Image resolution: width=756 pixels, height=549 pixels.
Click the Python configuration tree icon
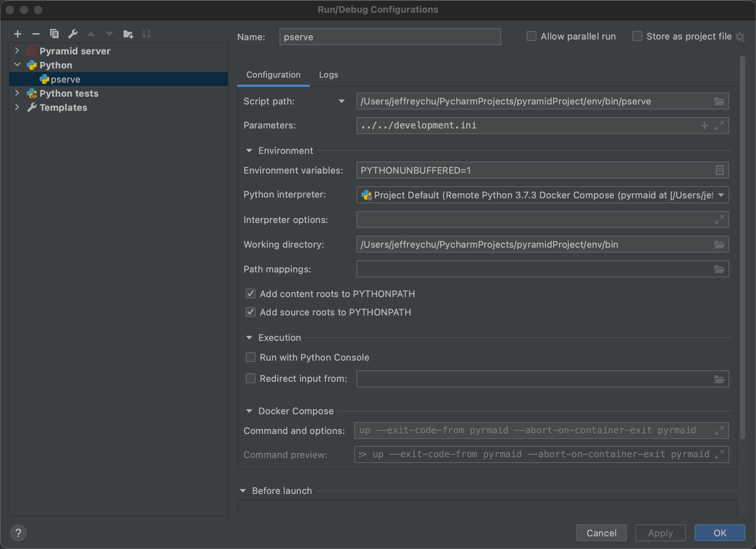click(x=32, y=65)
